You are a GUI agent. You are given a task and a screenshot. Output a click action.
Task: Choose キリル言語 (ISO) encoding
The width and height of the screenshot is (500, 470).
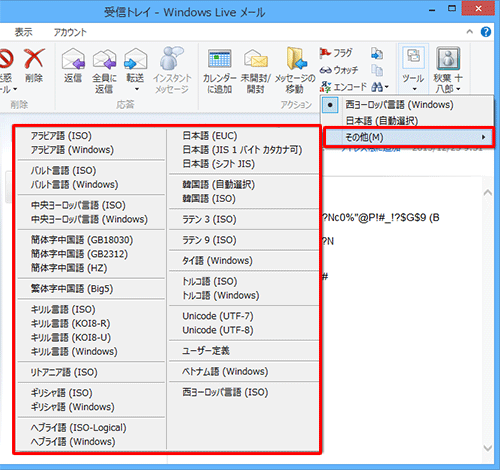point(63,309)
